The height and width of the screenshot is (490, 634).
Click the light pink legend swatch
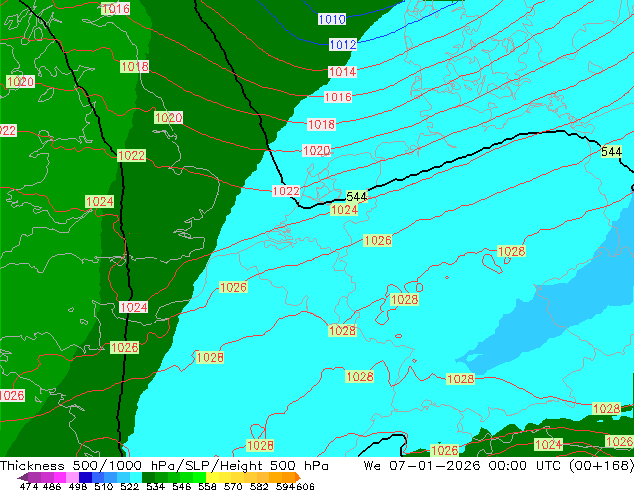72,477
